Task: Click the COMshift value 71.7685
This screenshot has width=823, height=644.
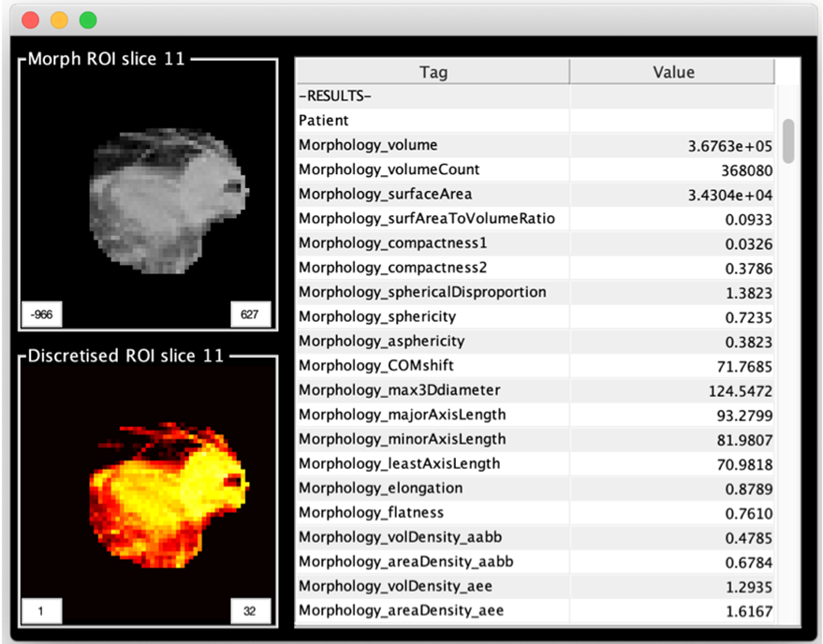Action: [x=744, y=366]
